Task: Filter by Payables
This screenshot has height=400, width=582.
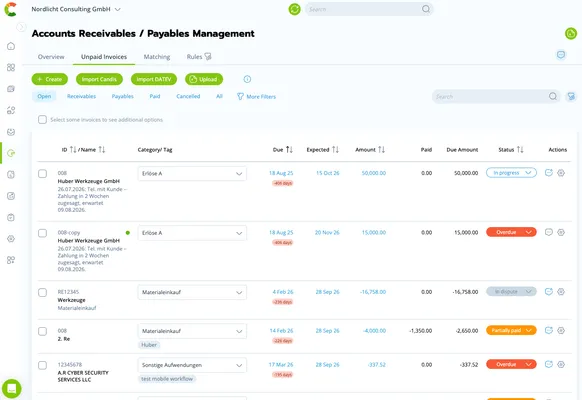Action: [x=122, y=96]
